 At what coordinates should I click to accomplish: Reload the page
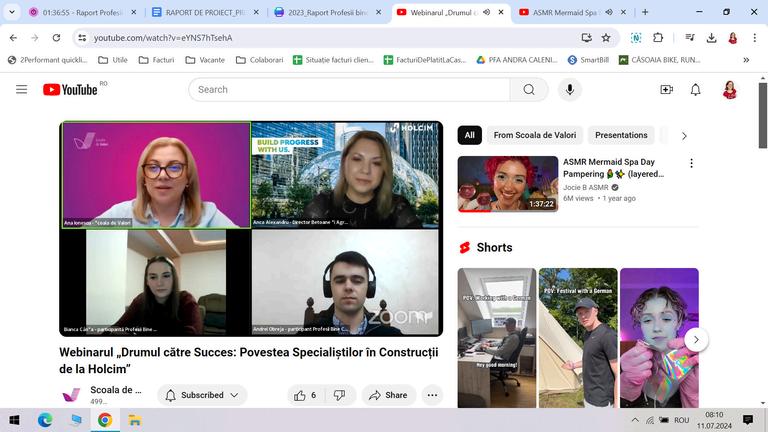tap(56, 38)
